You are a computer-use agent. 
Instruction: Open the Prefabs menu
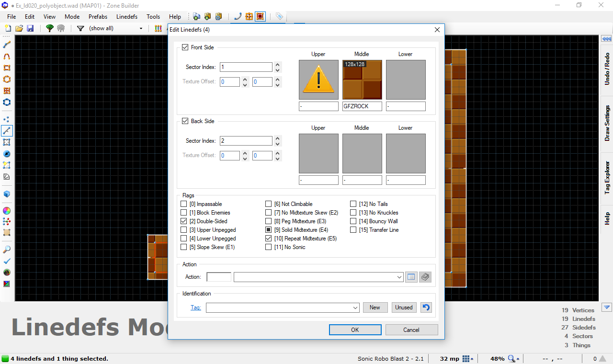point(98,17)
